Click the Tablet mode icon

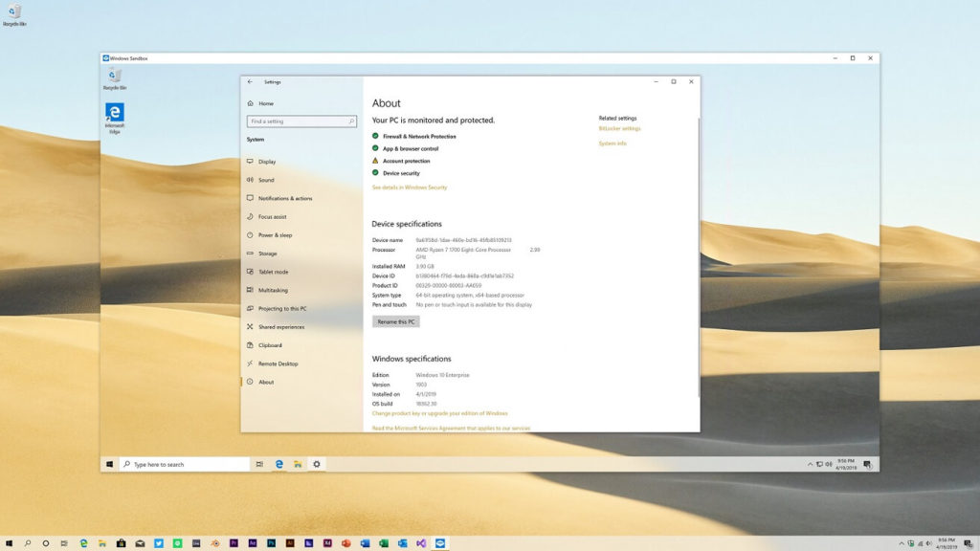coord(251,272)
